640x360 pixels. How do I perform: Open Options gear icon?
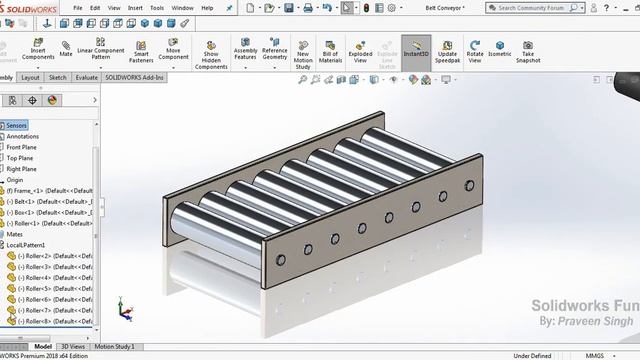click(391, 8)
